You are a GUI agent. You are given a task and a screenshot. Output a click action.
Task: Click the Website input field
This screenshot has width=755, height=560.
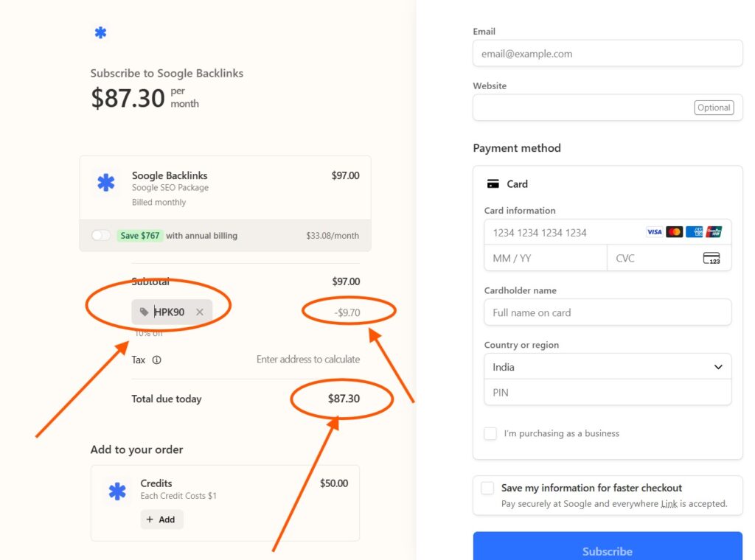coord(582,108)
